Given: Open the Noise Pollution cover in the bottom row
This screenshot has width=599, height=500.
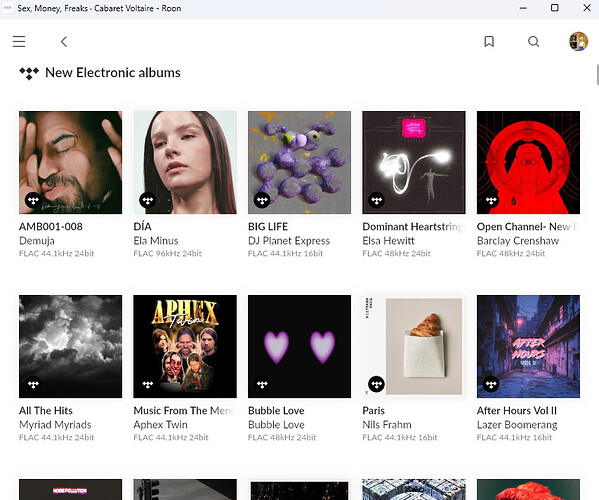Looking at the screenshot, I should (x=71, y=489).
